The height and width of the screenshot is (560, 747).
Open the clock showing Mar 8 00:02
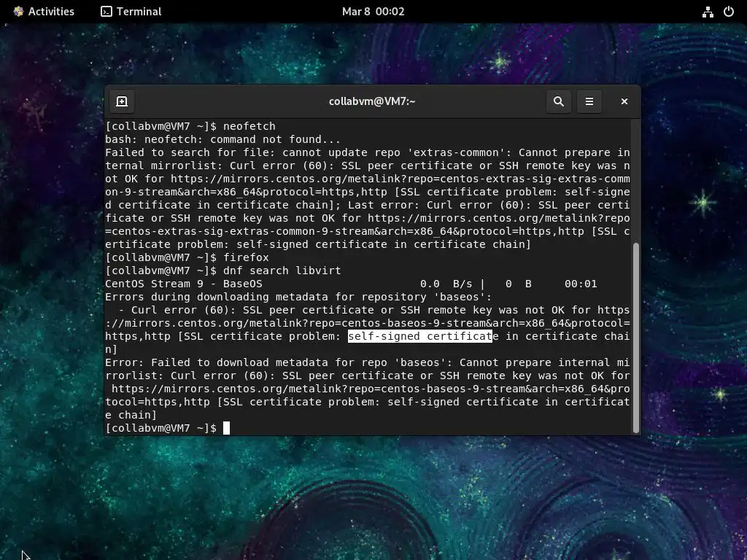pos(373,12)
